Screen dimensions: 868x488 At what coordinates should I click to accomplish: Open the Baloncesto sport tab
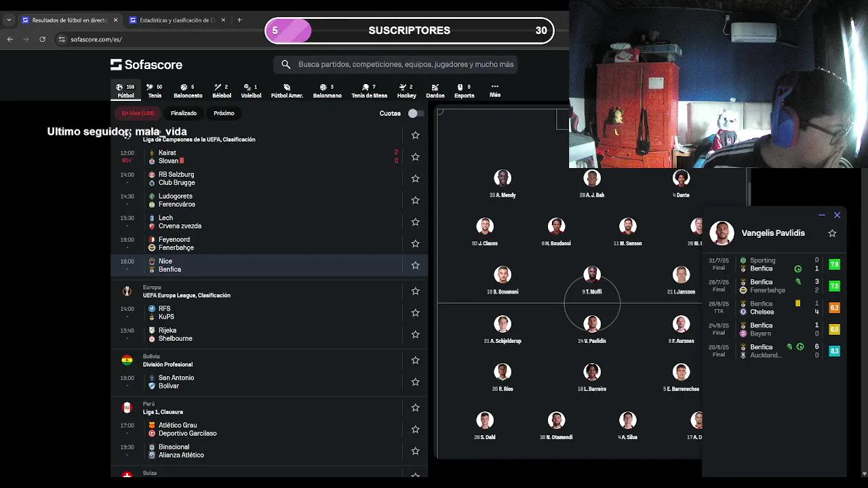188,91
